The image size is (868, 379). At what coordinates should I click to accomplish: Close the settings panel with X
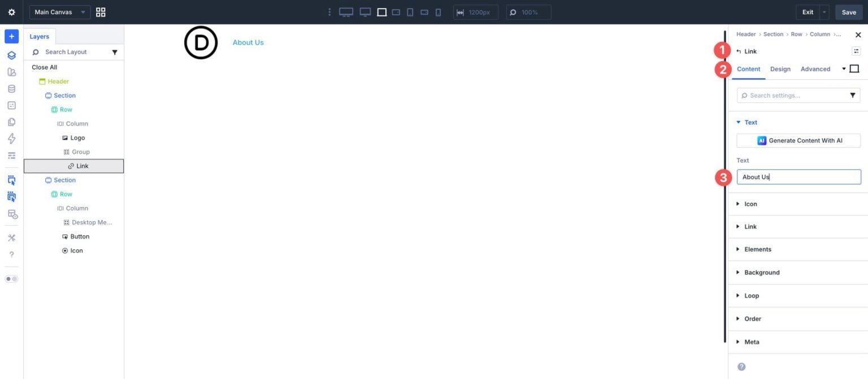tap(858, 35)
